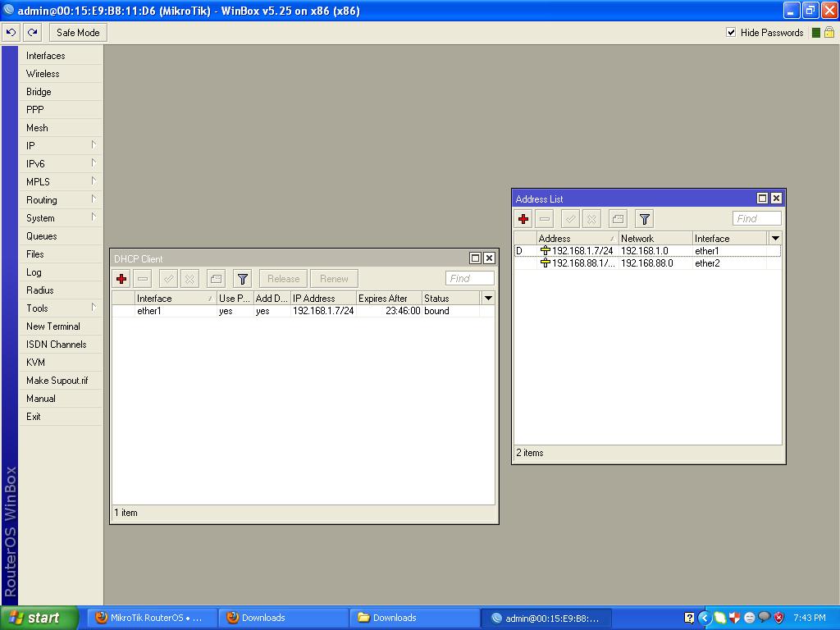The width and height of the screenshot is (840, 630).
Task: Click the Find field in Address List
Action: pos(756,218)
